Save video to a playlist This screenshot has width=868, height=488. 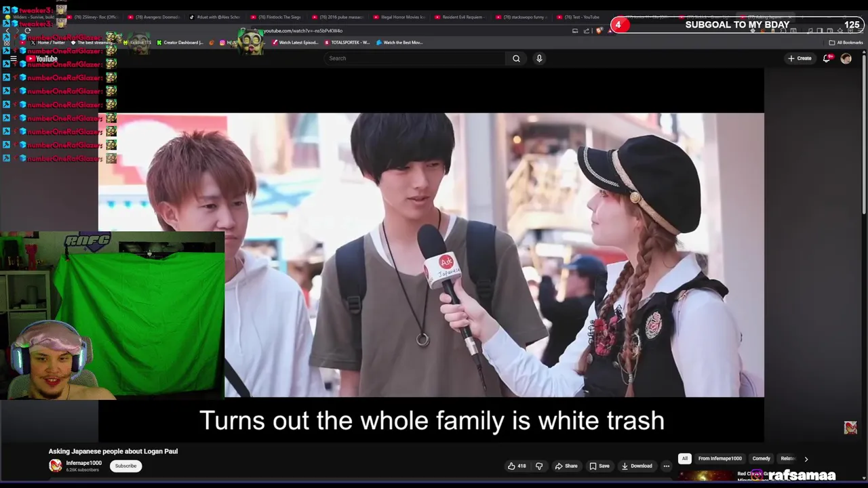pos(599,466)
